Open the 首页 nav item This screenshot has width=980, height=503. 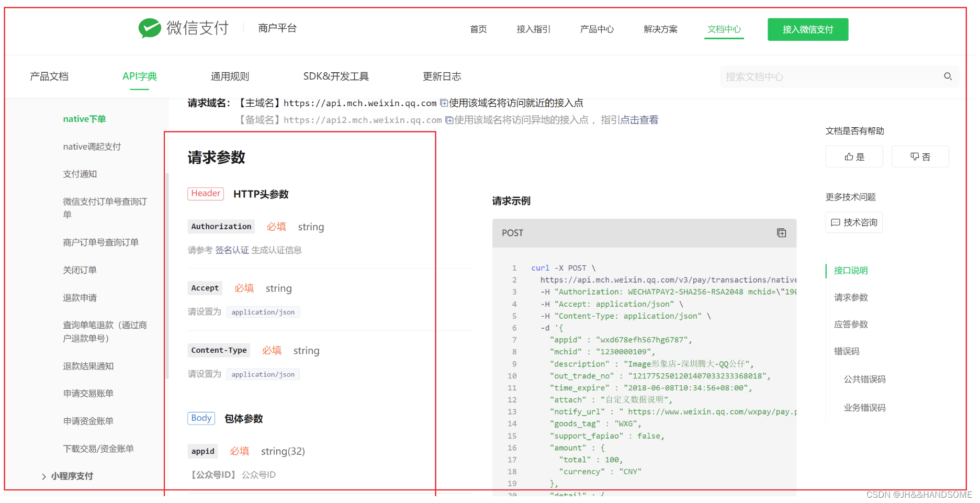point(478,29)
